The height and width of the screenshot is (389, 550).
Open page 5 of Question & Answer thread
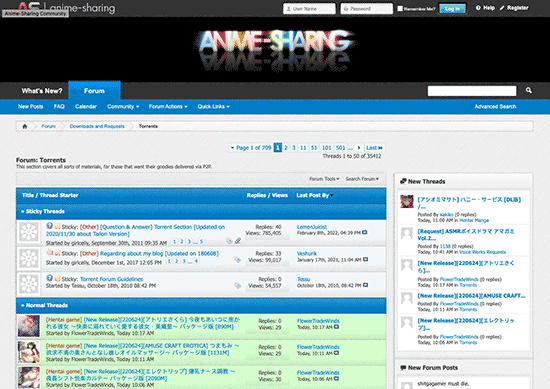point(201,241)
